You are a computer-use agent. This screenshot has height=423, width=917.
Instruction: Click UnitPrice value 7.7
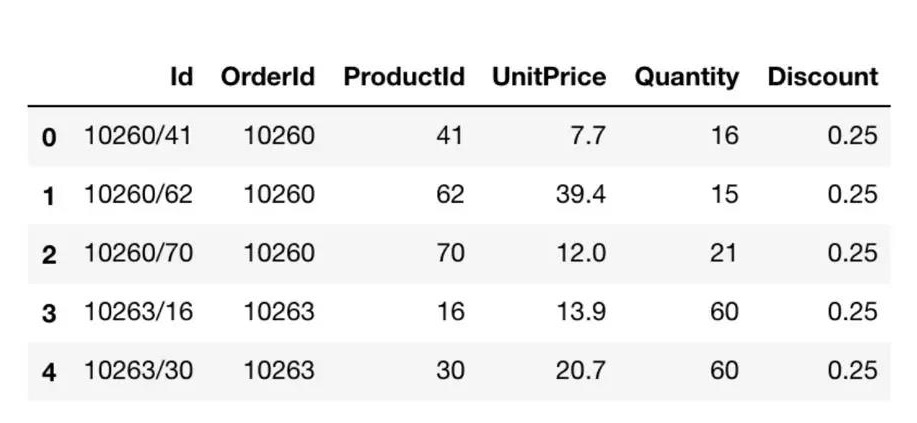pyautogui.click(x=588, y=136)
